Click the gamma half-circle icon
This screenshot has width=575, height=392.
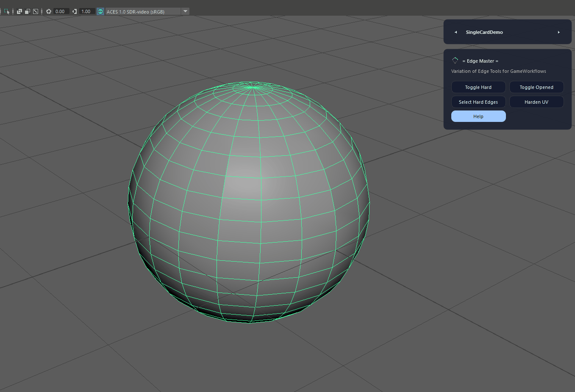click(75, 11)
